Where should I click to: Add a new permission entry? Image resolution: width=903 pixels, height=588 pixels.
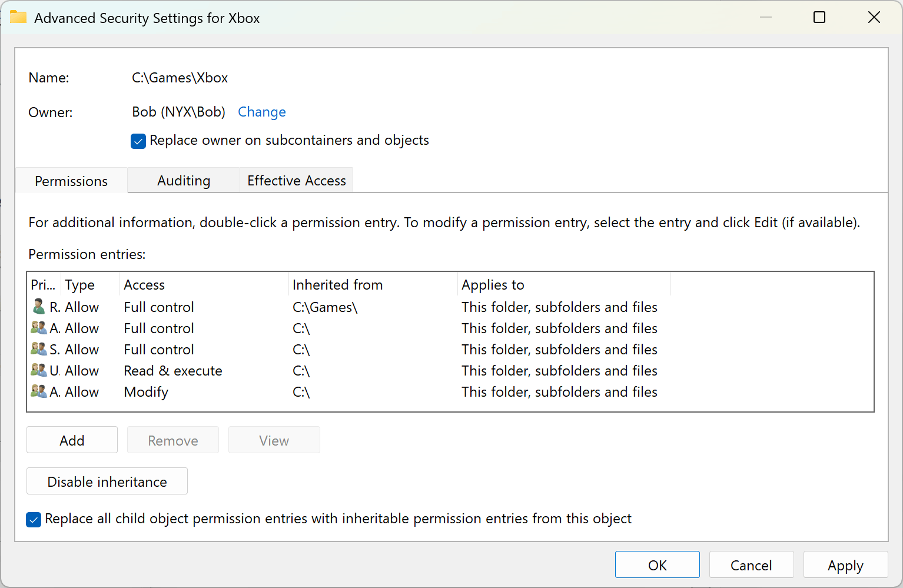click(x=72, y=440)
